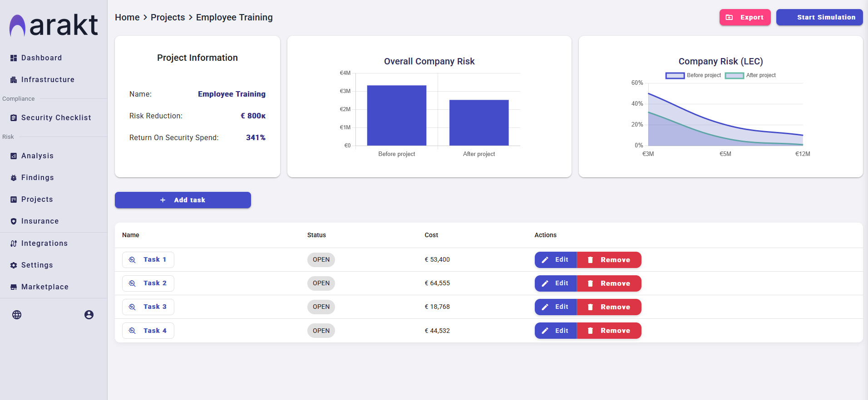Image resolution: width=868 pixels, height=400 pixels.
Task: Click the Dashboard grid icon
Action: pos(14,58)
